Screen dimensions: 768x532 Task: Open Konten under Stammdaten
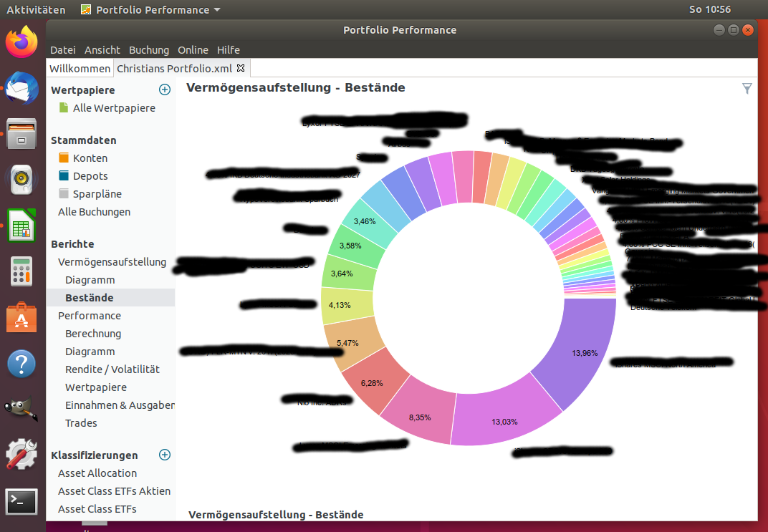click(x=90, y=158)
